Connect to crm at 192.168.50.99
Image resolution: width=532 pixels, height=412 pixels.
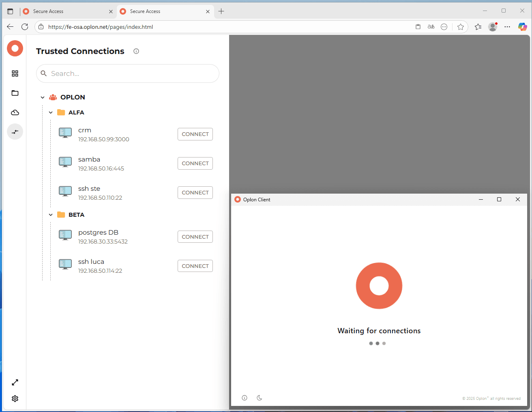tap(195, 134)
